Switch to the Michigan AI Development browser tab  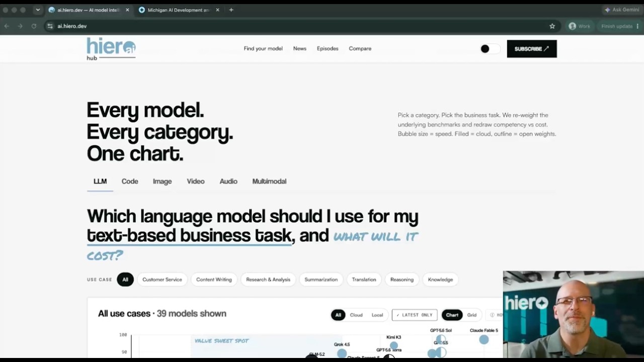click(x=179, y=10)
